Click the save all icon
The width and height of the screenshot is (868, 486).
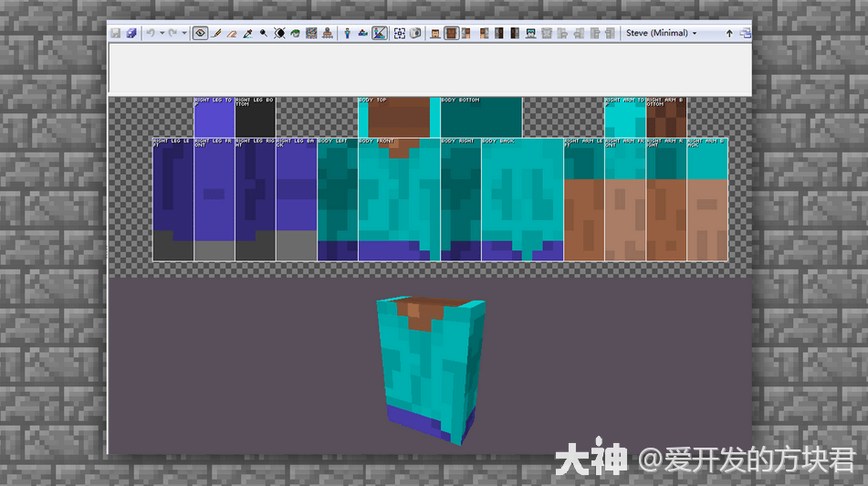(131, 33)
